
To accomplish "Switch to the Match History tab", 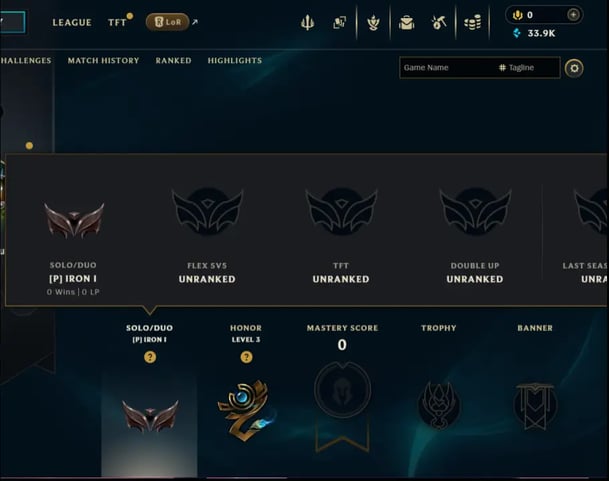I will point(103,61).
